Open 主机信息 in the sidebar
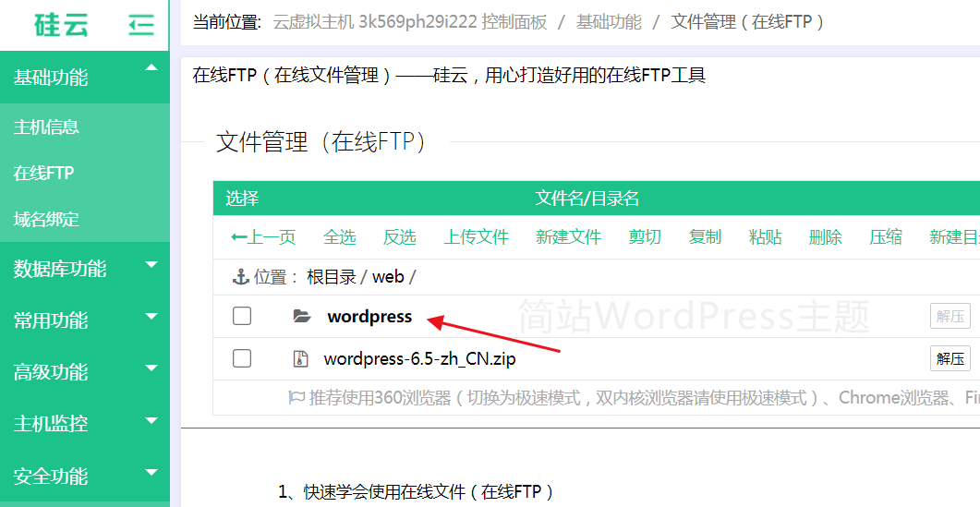This screenshot has height=507, width=980. [46, 127]
